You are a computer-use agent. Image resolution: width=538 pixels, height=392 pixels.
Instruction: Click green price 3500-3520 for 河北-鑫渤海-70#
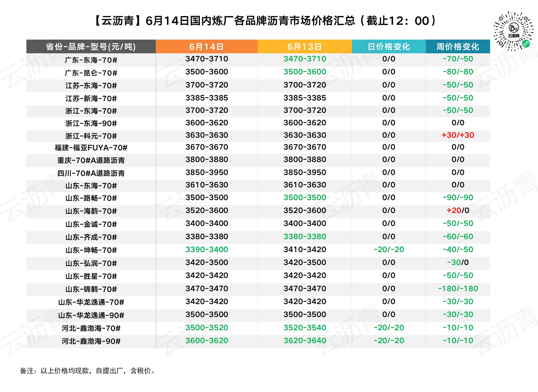(x=207, y=328)
